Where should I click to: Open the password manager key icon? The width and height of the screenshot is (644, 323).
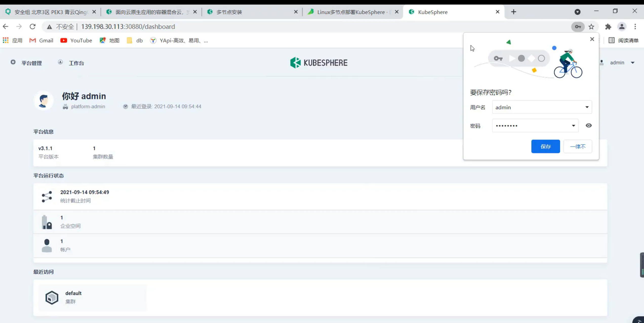578,27
